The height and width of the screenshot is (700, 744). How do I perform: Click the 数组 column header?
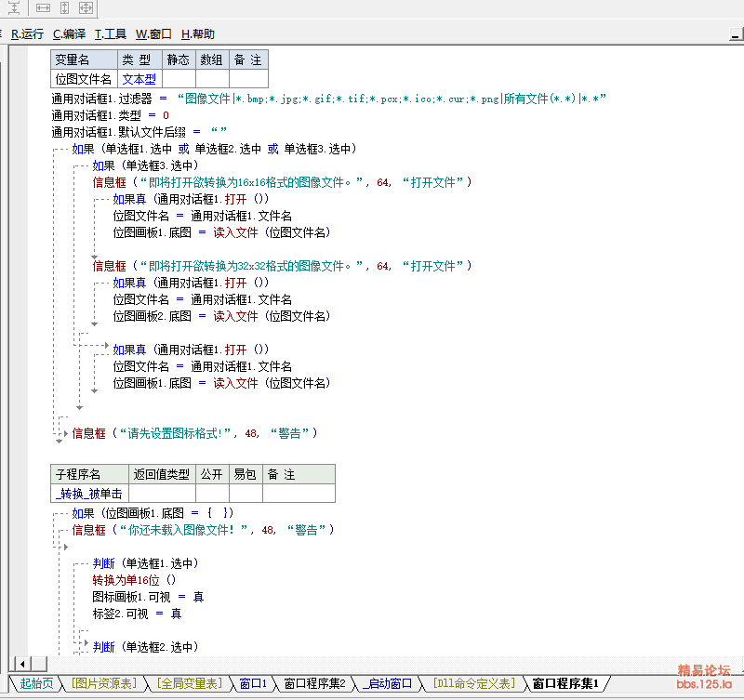(x=212, y=59)
